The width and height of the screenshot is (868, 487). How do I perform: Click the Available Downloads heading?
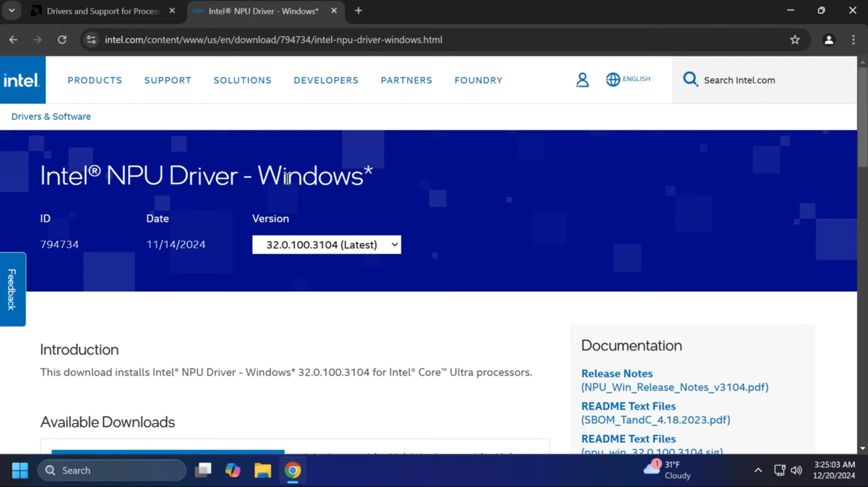click(x=107, y=422)
